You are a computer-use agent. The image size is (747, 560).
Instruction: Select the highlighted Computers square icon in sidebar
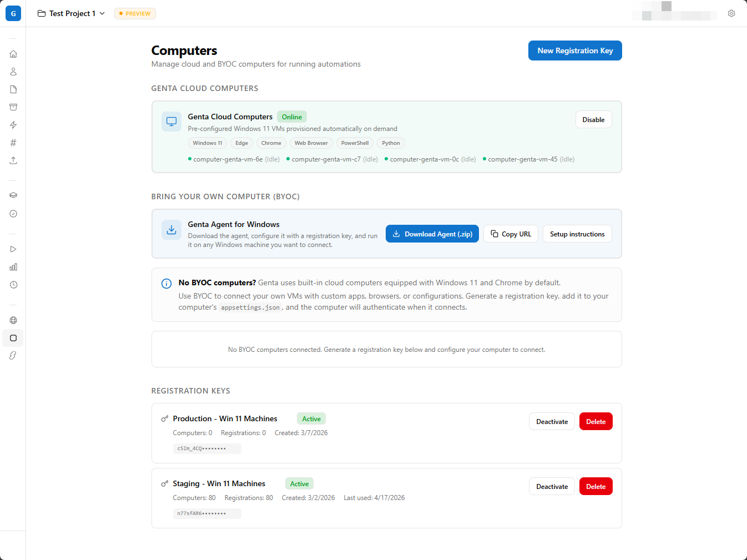[13, 338]
